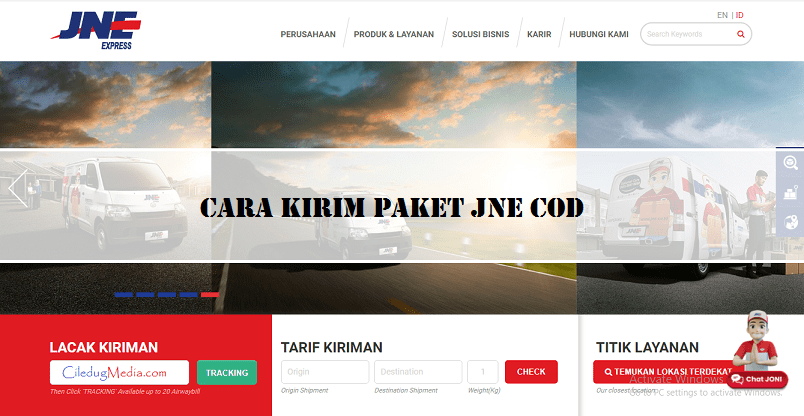Go to previous slide with left arrow
The image size is (804, 416).
coord(17,188)
